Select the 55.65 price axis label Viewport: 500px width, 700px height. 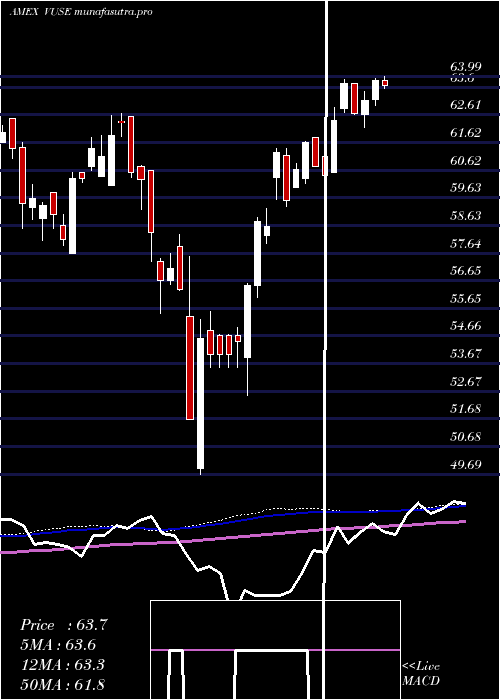466,298
